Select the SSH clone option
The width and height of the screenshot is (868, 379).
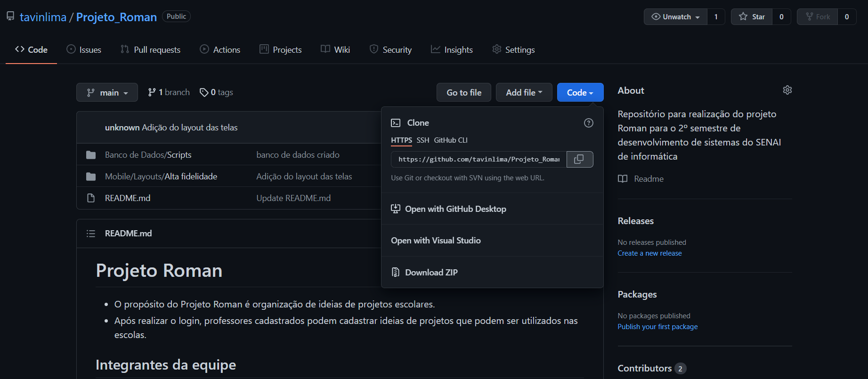tap(423, 140)
